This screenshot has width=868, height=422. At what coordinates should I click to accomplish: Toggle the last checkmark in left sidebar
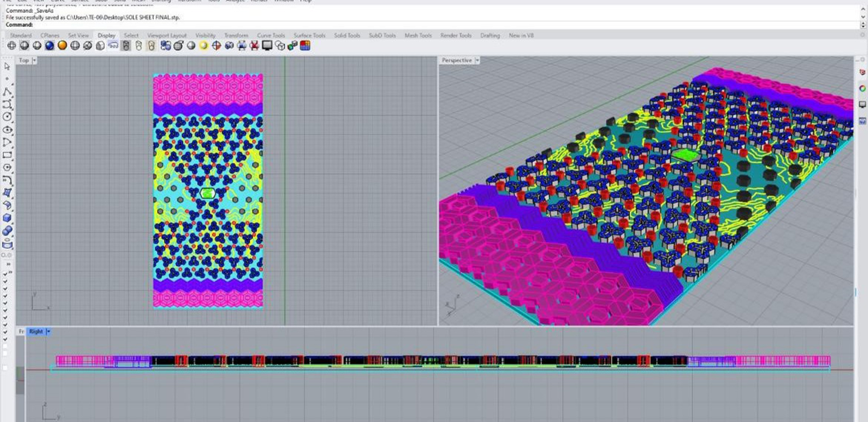5,339
